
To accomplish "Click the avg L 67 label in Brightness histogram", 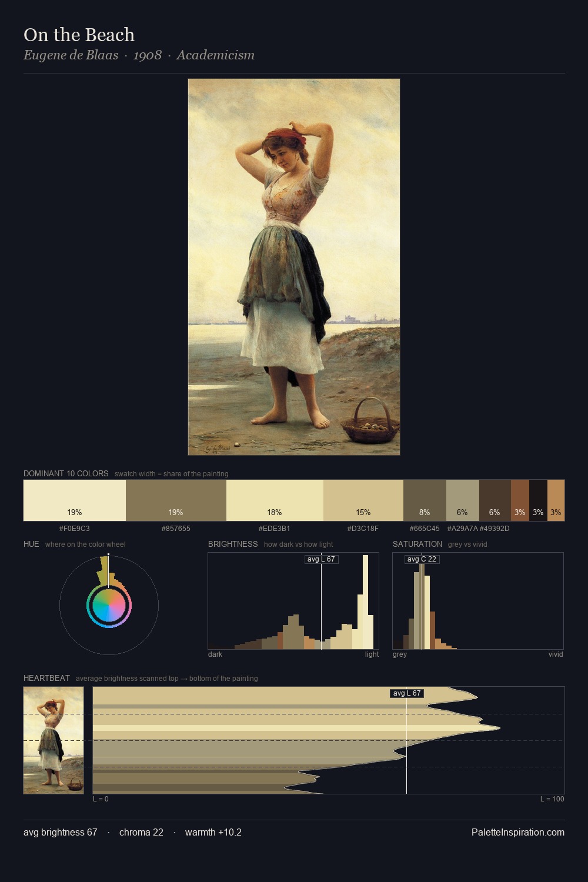I will click(x=322, y=559).
